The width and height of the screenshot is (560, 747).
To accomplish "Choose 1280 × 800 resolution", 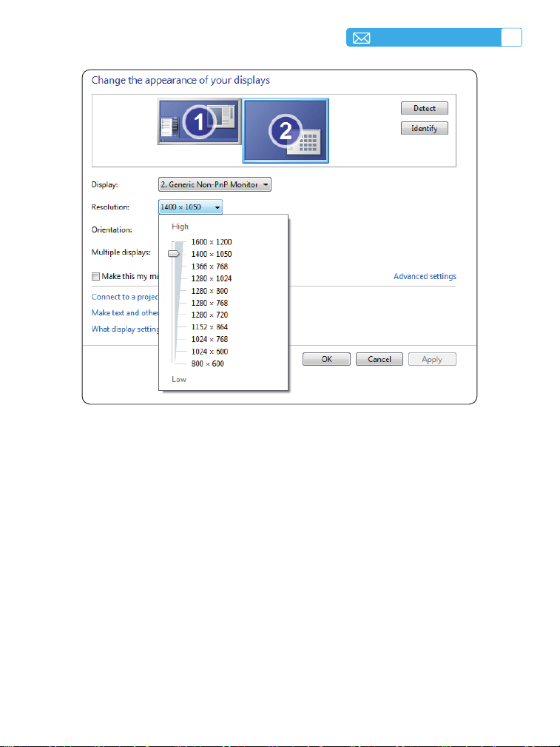I will point(209,291).
